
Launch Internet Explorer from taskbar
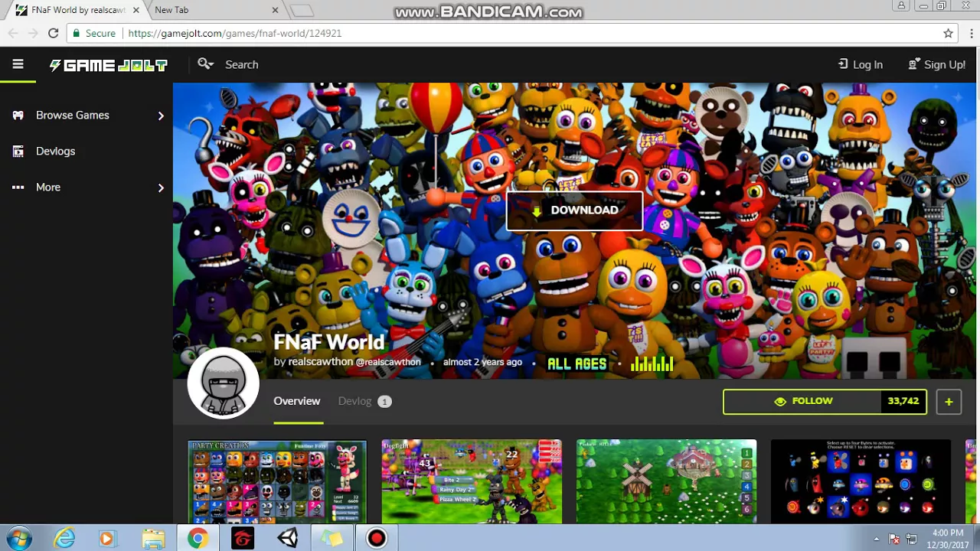(x=64, y=539)
